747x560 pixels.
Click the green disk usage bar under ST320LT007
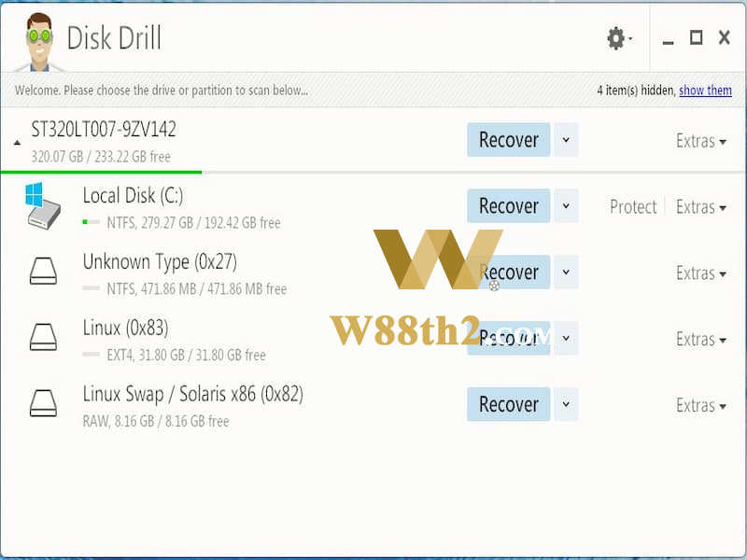(101, 172)
